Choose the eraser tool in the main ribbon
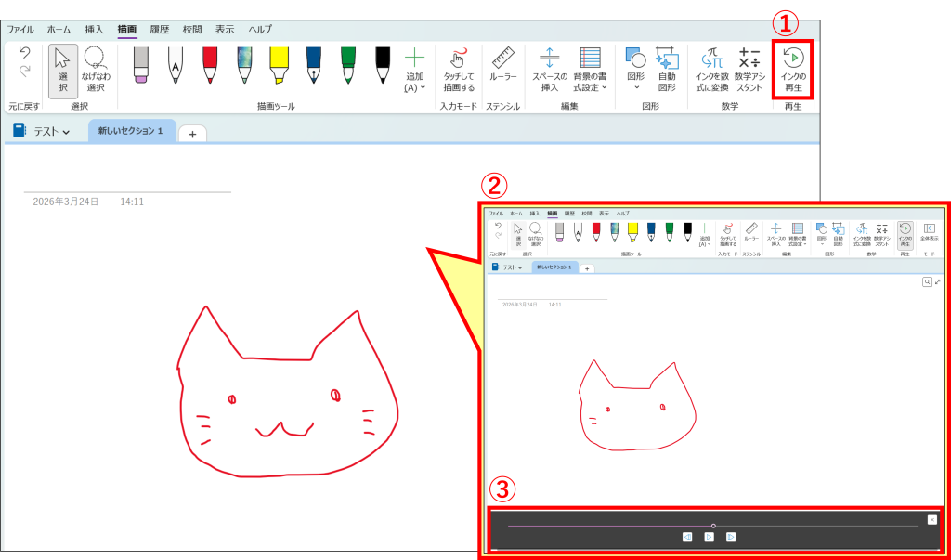951x560 pixels. coord(141,63)
